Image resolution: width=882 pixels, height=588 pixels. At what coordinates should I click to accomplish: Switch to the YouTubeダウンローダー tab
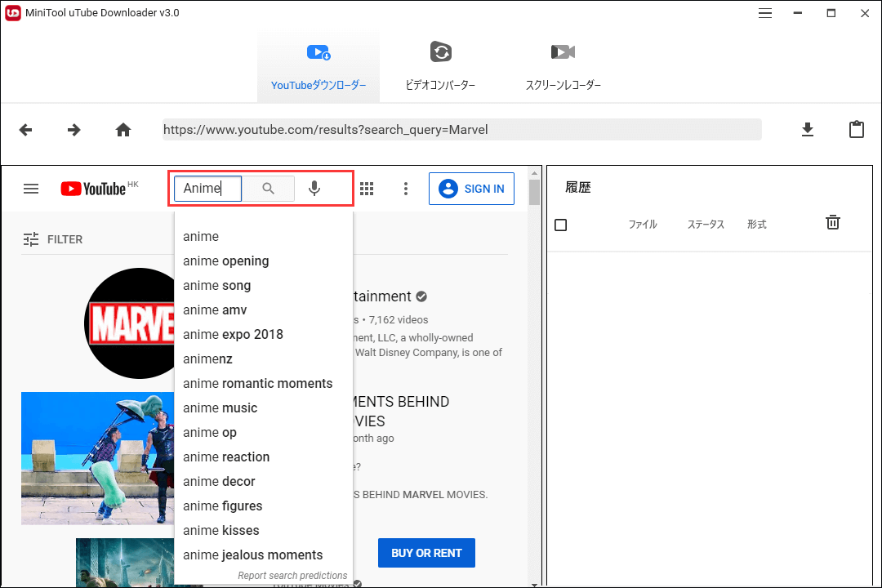pyautogui.click(x=318, y=68)
